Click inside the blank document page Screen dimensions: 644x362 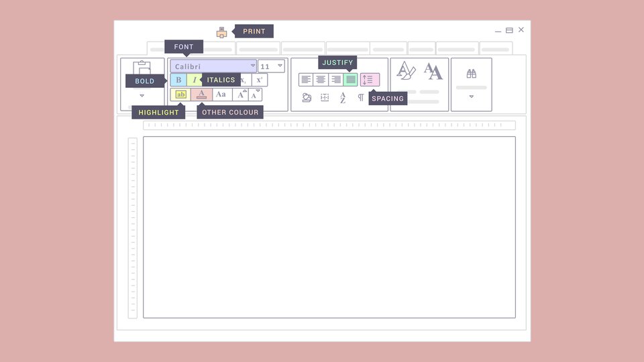(329, 227)
